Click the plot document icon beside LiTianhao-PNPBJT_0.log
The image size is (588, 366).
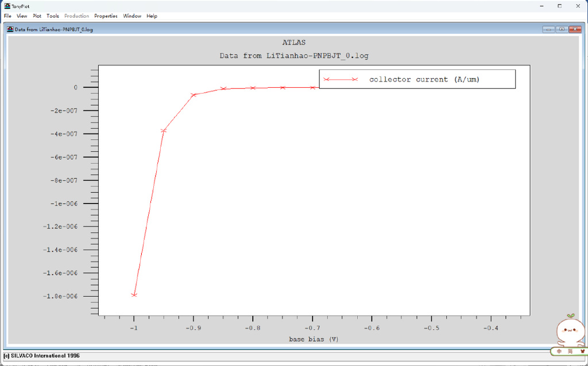(x=10, y=29)
